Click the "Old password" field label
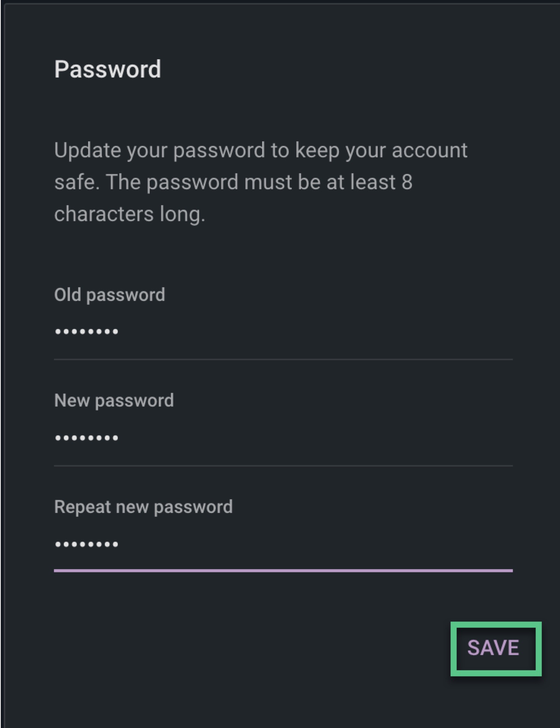 click(x=109, y=295)
